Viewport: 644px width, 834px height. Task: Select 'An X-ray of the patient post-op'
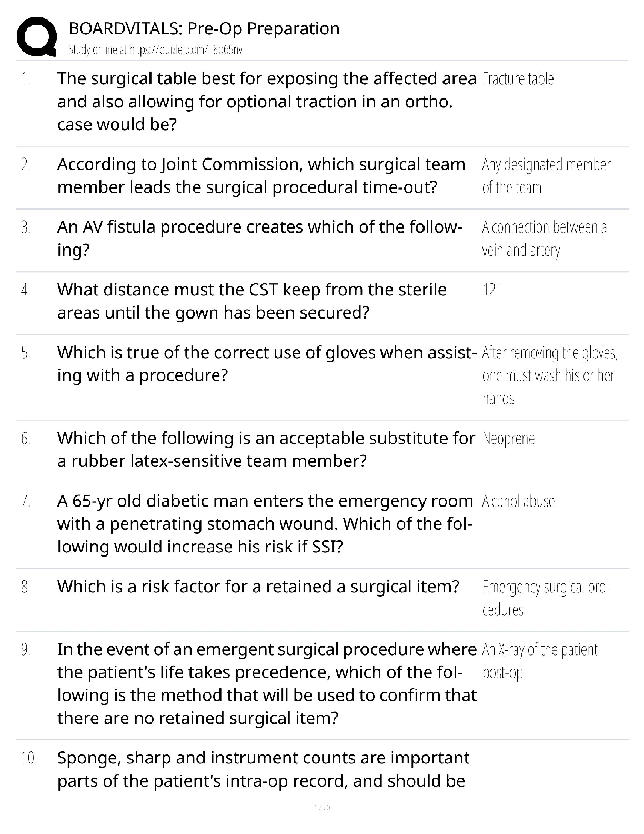[x=539, y=661]
